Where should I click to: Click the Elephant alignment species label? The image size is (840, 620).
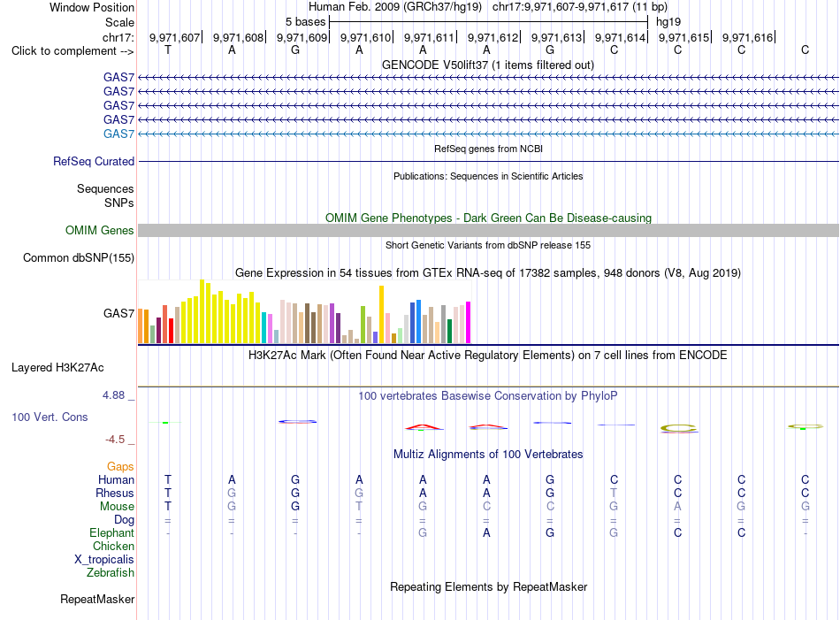tap(112, 532)
